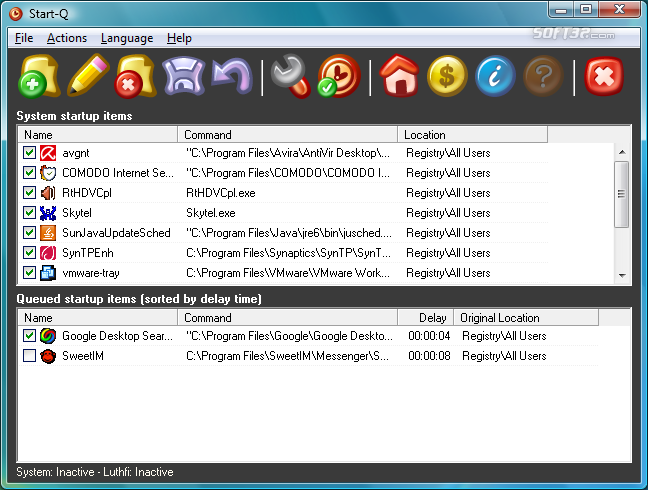Uncheck the avgnt startup checkbox

pyautogui.click(x=29, y=152)
